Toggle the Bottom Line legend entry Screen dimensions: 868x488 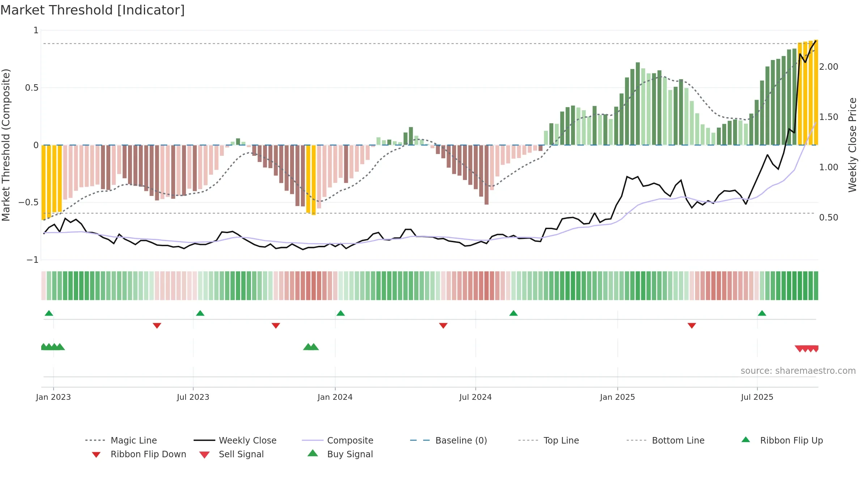point(665,440)
